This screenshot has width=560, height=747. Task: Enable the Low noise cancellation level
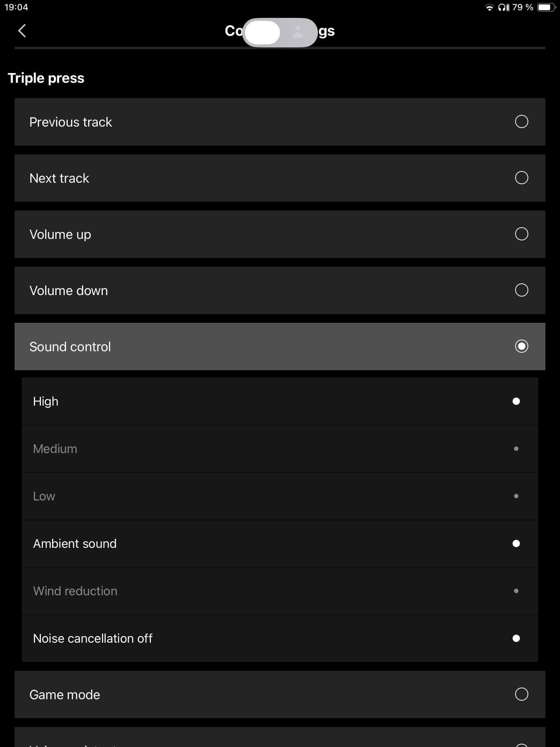tap(516, 496)
